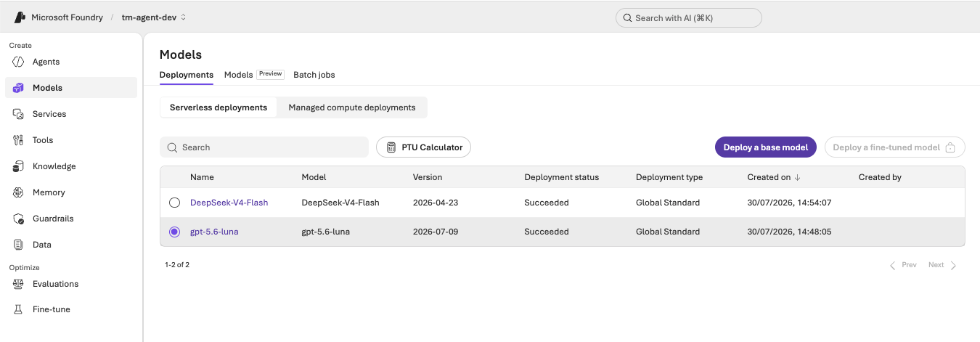Click the Data sidebar icon
Image resolution: width=980 pixels, height=342 pixels.
click(x=19, y=245)
